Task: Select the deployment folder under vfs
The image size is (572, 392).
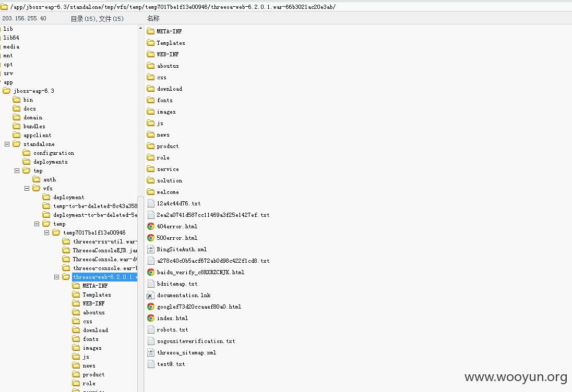Action: [68, 197]
